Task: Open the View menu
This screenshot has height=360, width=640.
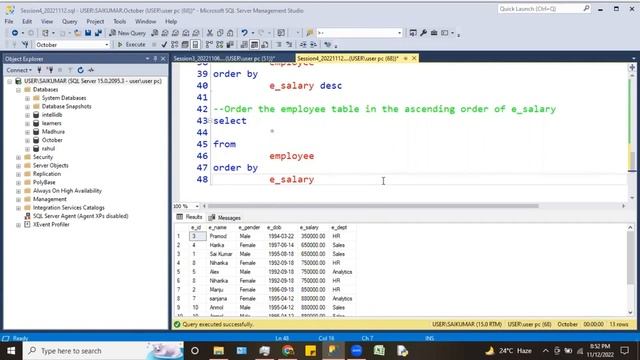Action: (x=47, y=21)
